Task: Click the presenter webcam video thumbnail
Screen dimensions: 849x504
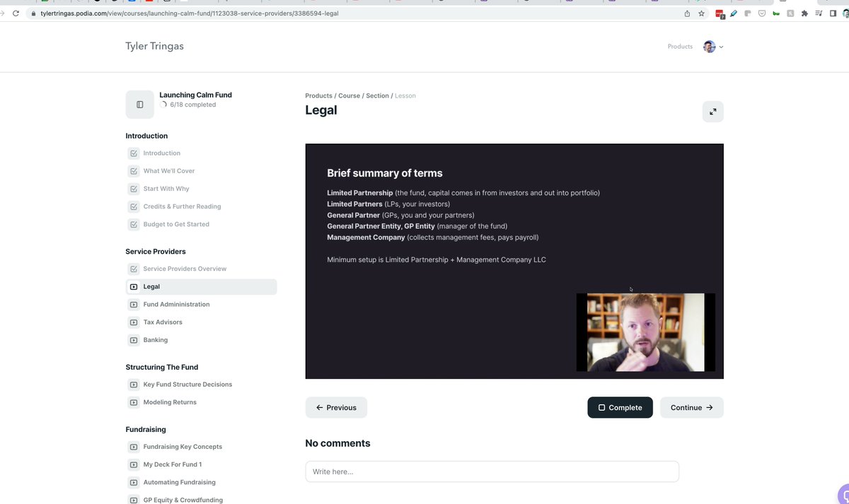Action: (645, 332)
